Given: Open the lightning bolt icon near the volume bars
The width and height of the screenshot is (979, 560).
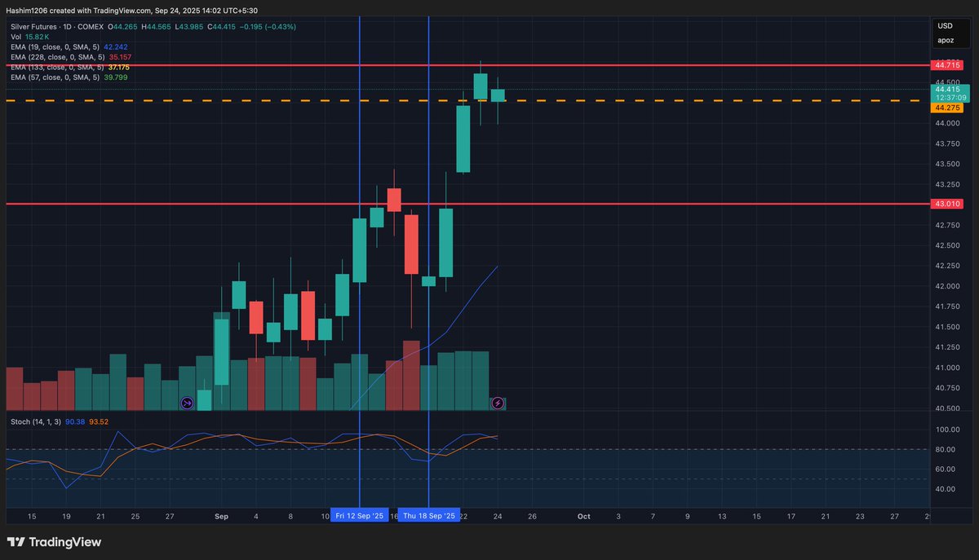Looking at the screenshot, I should (498, 403).
